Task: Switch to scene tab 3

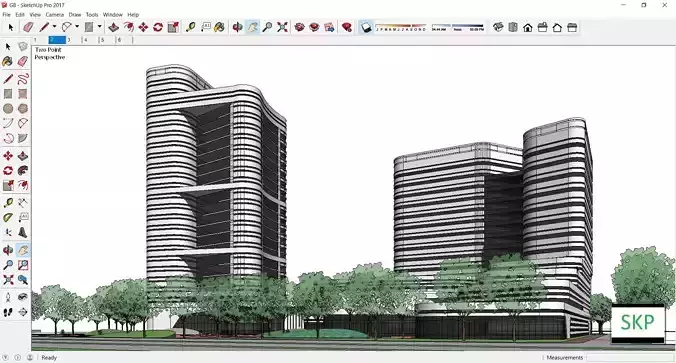Action: [x=74, y=40]
